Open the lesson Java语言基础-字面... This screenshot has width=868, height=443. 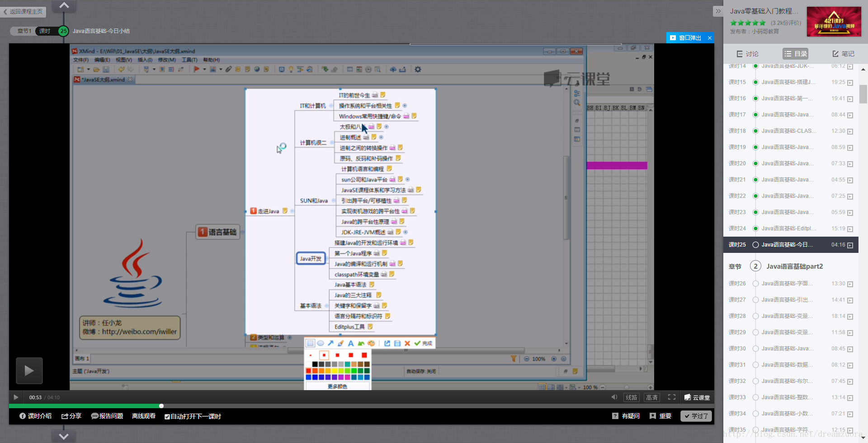[787, 284]
